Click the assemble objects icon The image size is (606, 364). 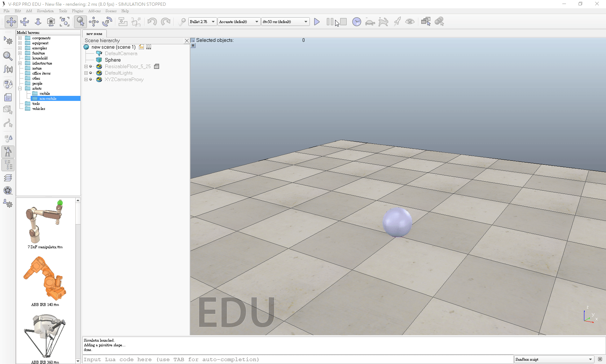pos(123,22)
